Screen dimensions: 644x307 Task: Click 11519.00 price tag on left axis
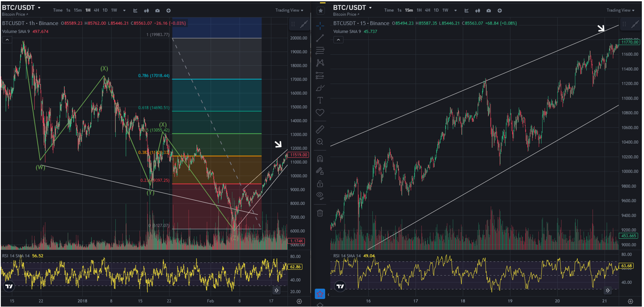click(298, 155)
